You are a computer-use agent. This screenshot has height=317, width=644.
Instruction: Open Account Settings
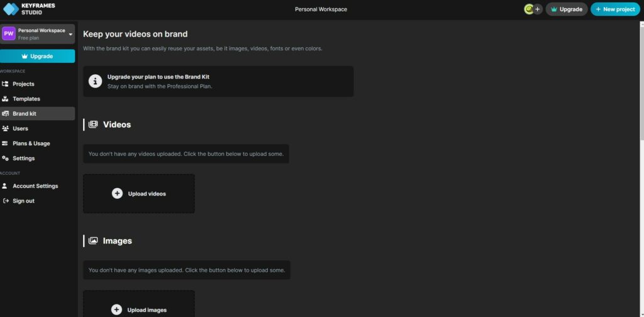(35, 186)
